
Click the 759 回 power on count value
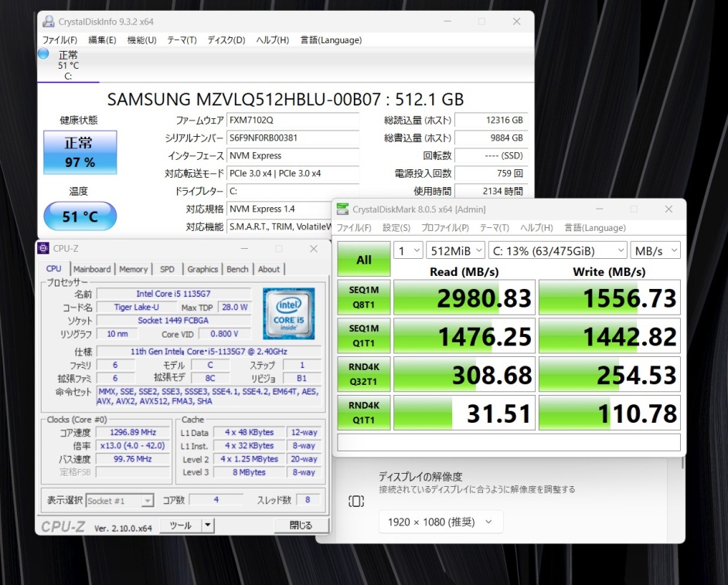[x=492, y=174]
